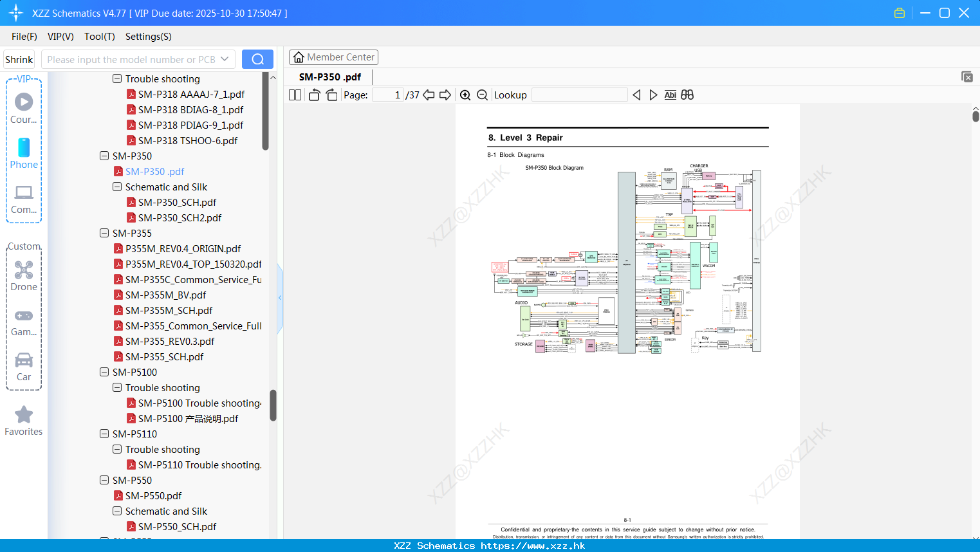Collapse Schematic and Silk under SM-P550
This screenshot has height=552, width=980.
(117, 511)
